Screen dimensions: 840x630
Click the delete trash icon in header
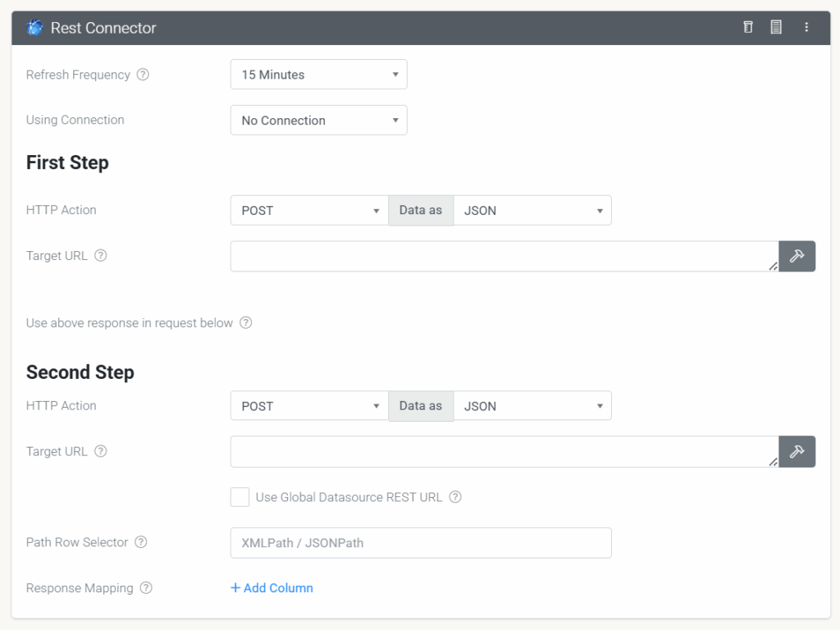click(748, 27)
